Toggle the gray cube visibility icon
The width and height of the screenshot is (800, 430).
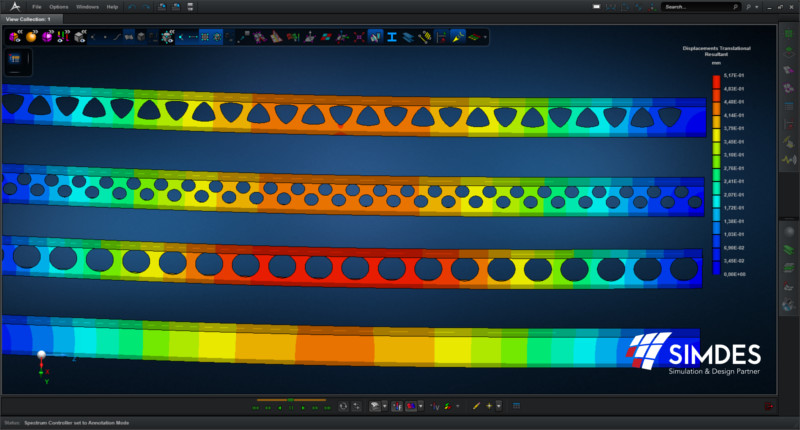(80, 37)
